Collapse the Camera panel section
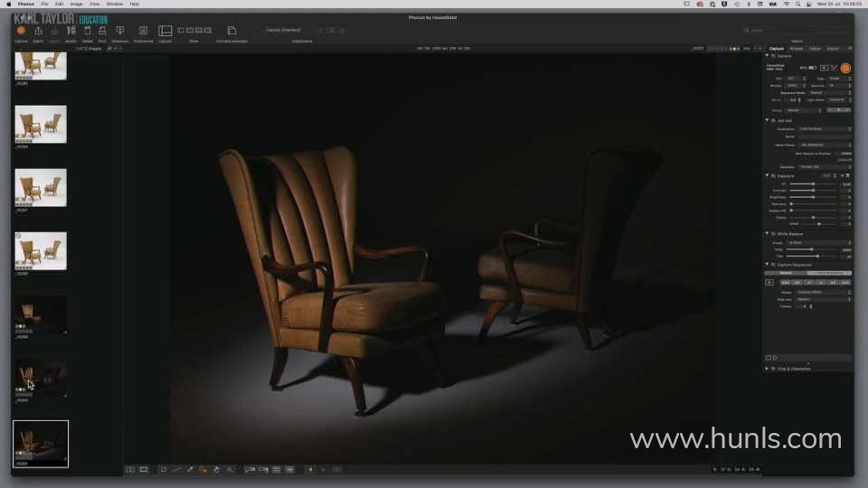 pyautogui.click(x=768, y=56)
